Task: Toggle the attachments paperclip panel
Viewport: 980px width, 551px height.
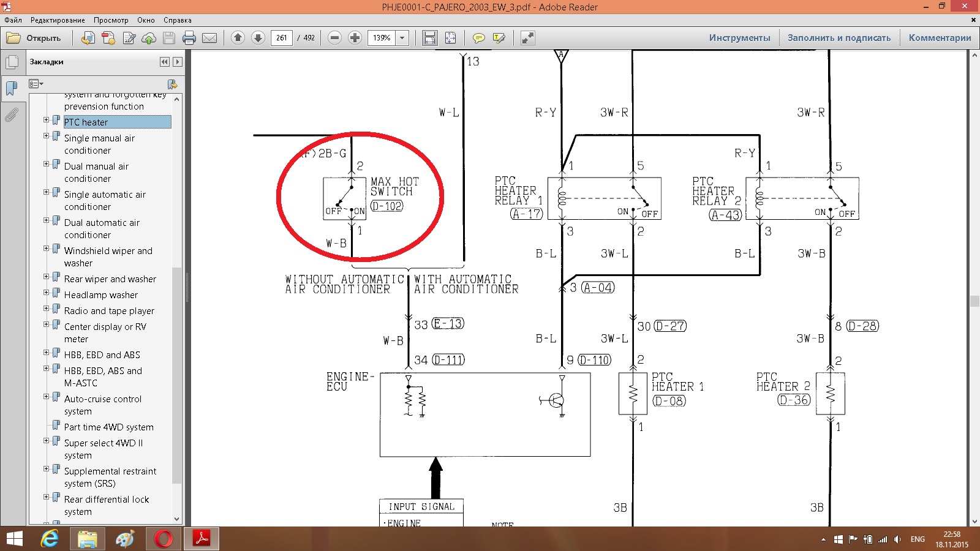Action: tap(12, 114)
